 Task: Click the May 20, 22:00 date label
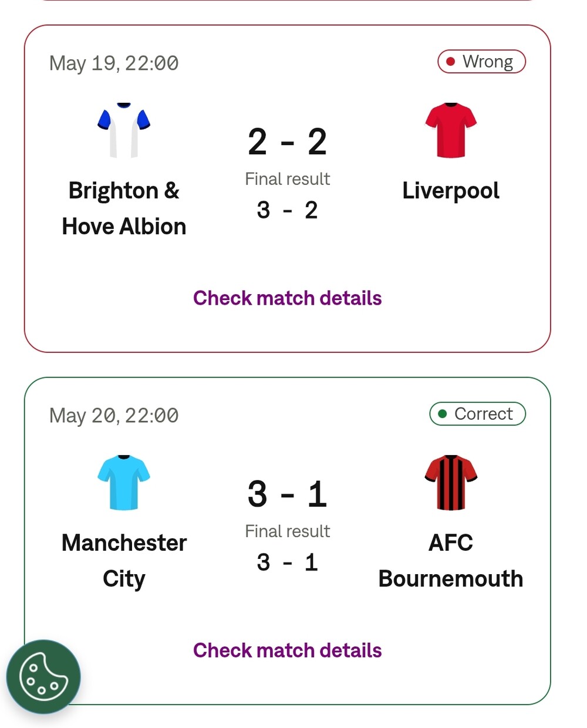pyautogui.click(x=114, y=415)
